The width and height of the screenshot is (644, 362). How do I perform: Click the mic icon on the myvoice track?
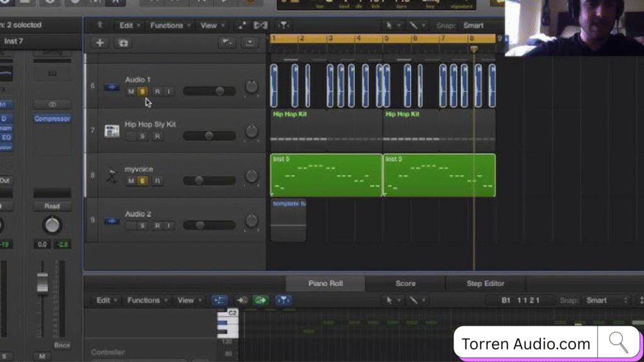pyautogui.click(x=111, y=175)
